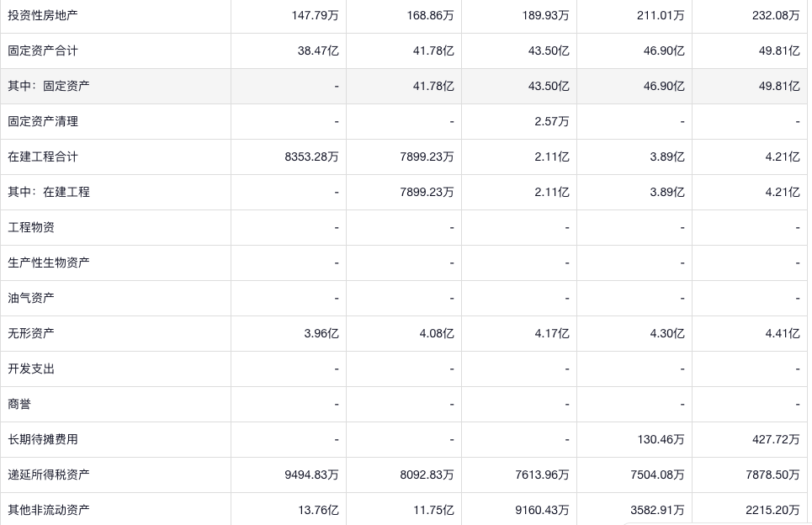Click the 商誉 row label
Image resolution: width=812 pixels, height=525 pixels.
pyautogui.click(x=19, y=404)
